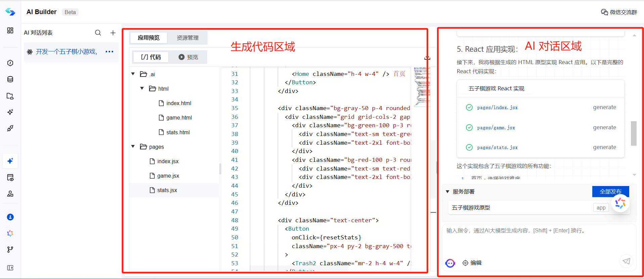Viewport: 644px width, 279px height.
Task: Open the 开发一个五子棋小游戏 conversation
Action: [x=66, y=52]
